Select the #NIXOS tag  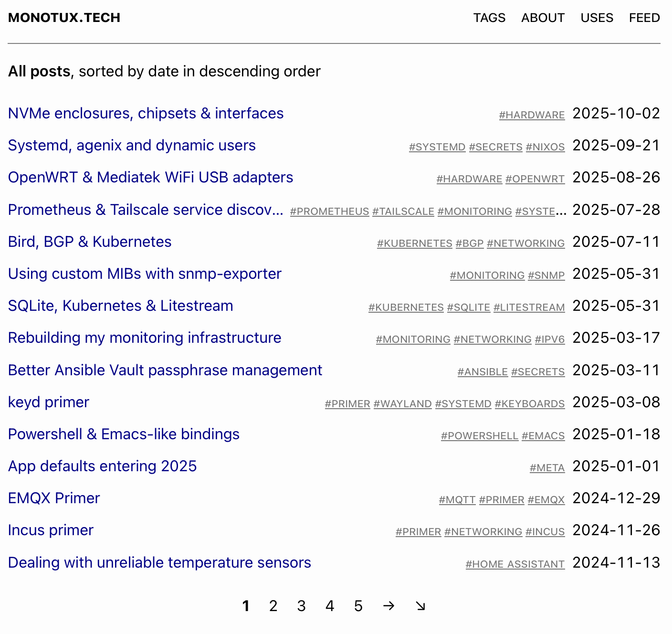tap(545, 147)
